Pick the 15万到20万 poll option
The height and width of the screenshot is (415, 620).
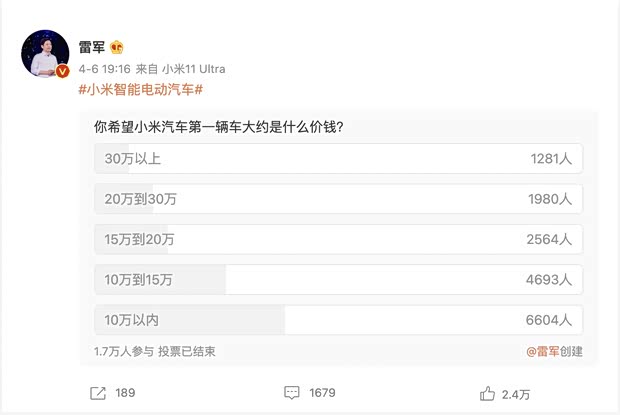[x=337, y=239]
